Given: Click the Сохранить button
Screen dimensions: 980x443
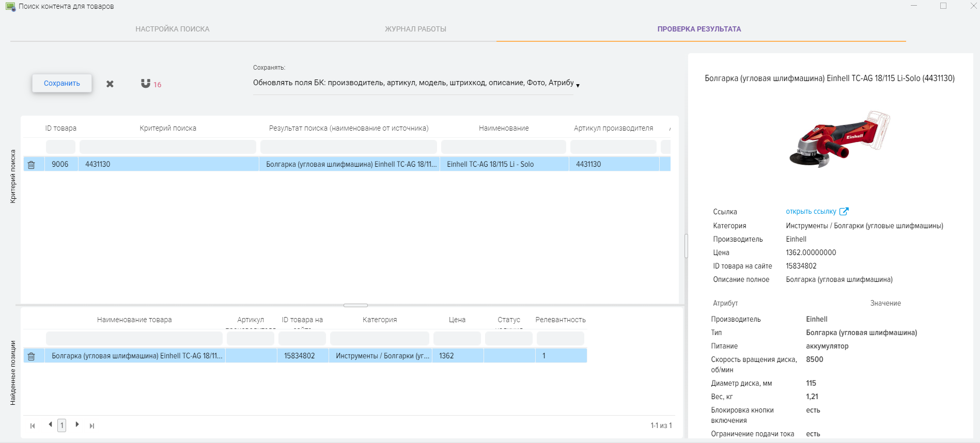Looking at the screenshot, I should click(x=62, y=83).
